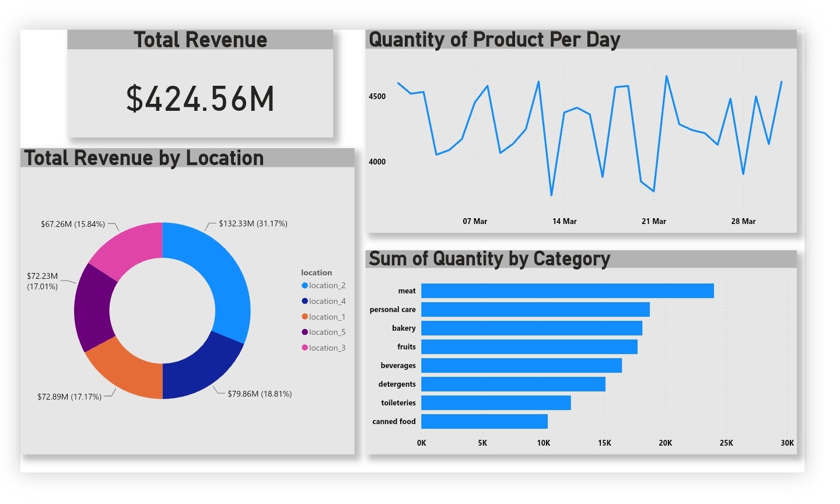Click the Quantity of Product Per Day title
840x504 pixels.
pos(494,40)
